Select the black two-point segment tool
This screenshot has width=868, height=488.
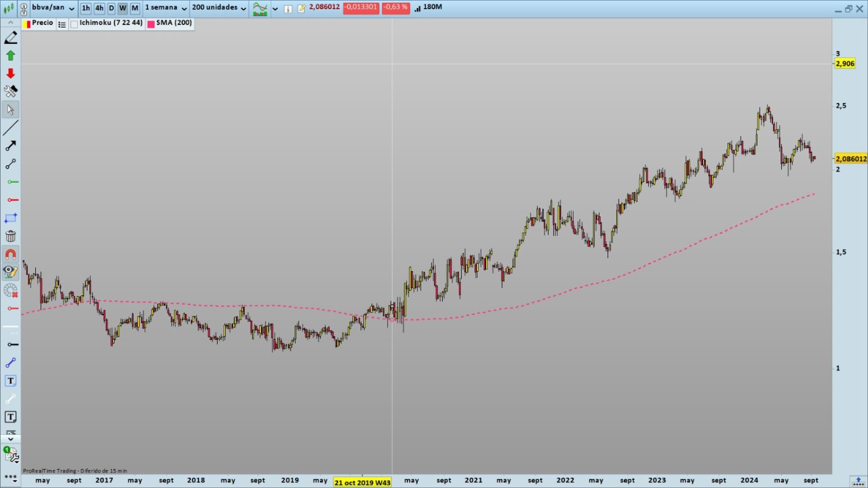pos(10,164)
